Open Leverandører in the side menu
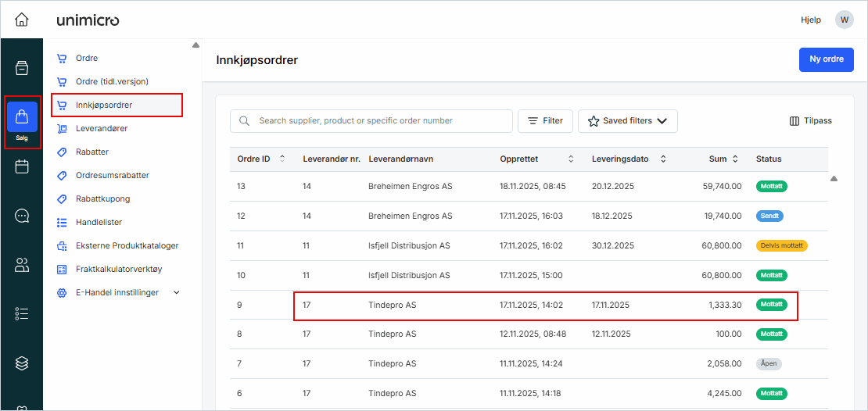Viewport: 868px width, 411px height. (102, 128)
